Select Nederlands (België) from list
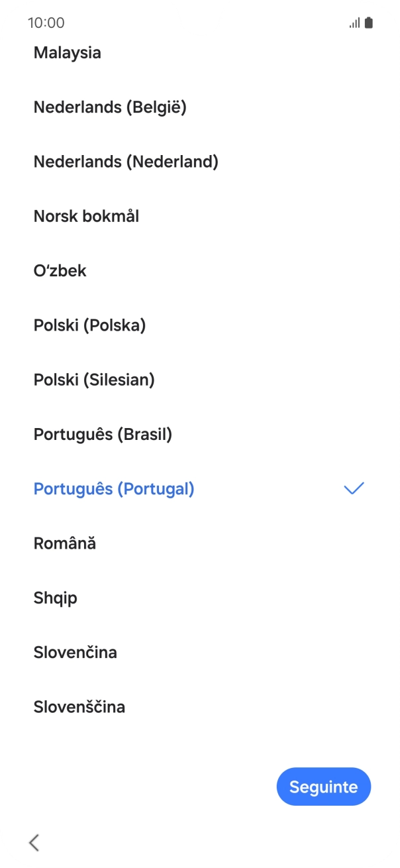This screenshot has width=400, height=868. click(x=110, y=107)
